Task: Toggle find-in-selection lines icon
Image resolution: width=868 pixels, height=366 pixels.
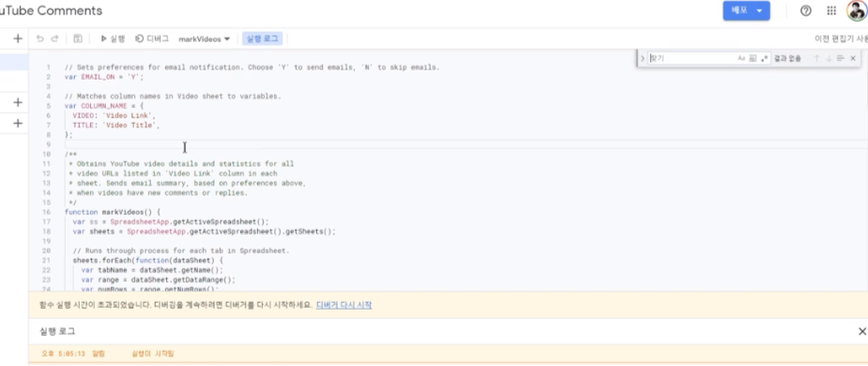Action: click(841, 58)
